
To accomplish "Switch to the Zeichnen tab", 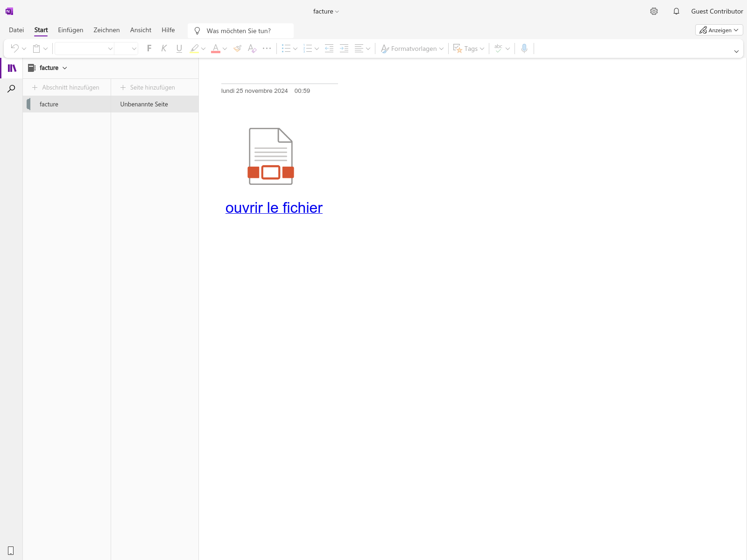I will coord(106,30).
